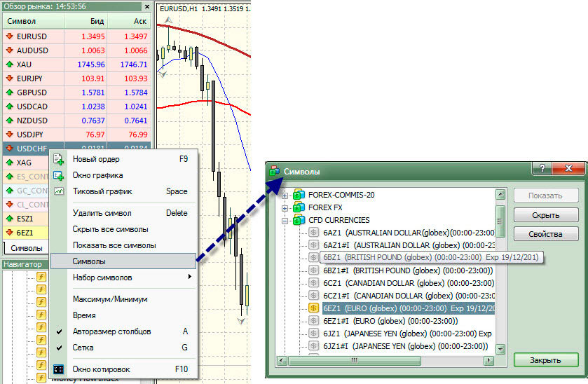Click the Tick Chart icon in menu
The image size is (588, 384).
click(59, 191)
